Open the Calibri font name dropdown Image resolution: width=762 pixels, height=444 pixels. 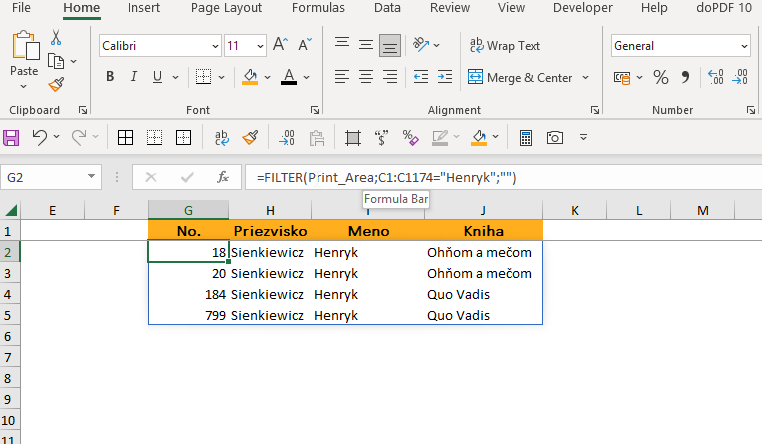pos(215,46)
